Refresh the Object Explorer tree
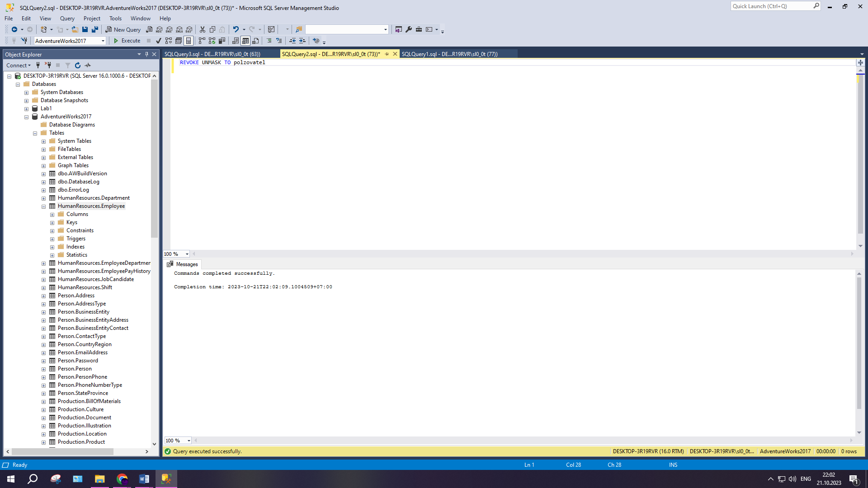868x488 pixels. click(x=78, y=66)
